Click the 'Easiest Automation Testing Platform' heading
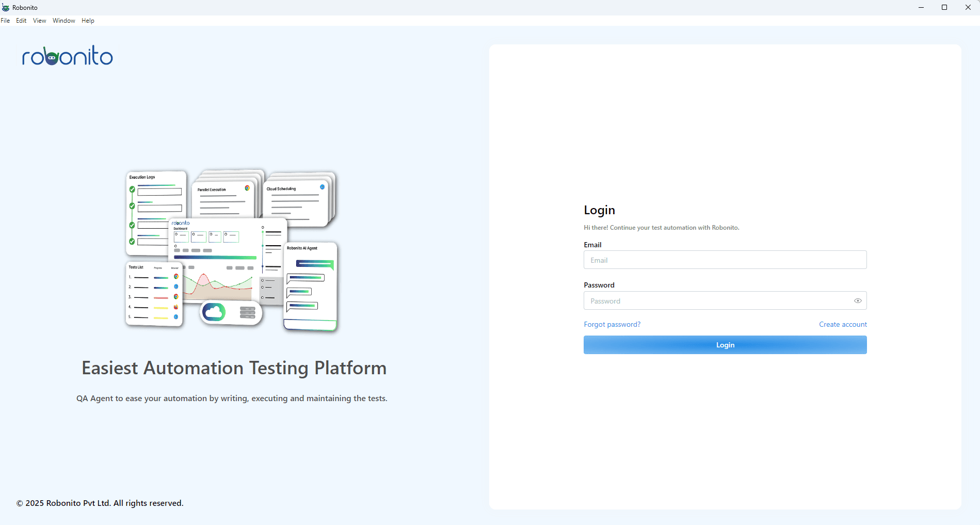This screenshot has height=525, width=980. 234,368
